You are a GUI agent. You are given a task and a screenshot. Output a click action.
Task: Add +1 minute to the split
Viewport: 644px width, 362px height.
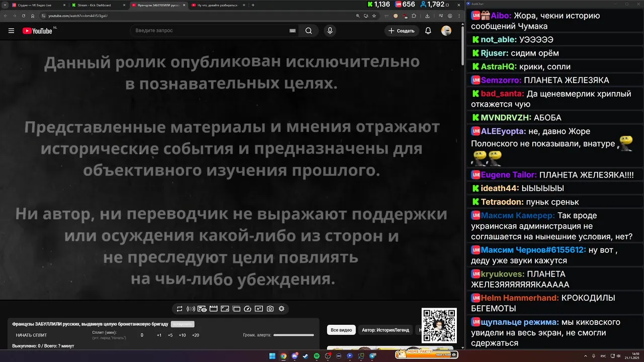(x=159, y=335)
